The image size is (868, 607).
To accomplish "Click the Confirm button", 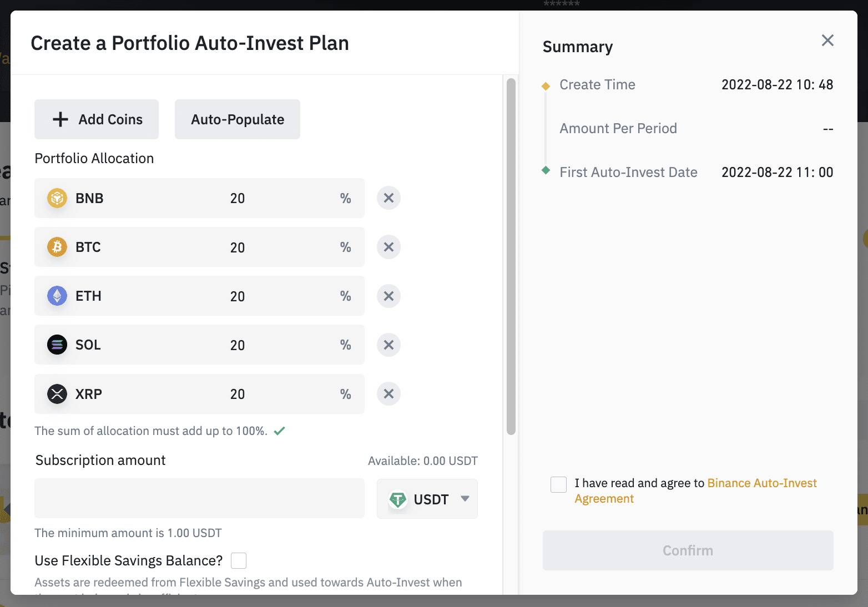I will click(688, 550).
